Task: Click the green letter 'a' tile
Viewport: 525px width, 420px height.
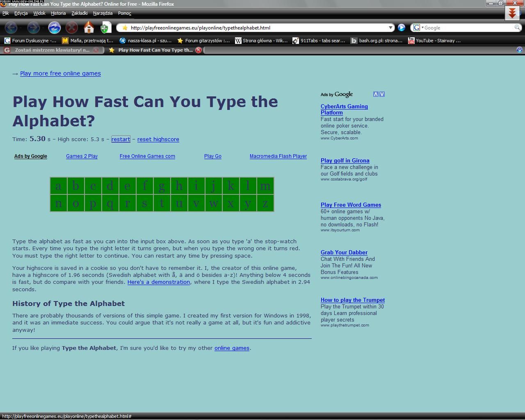Action: pyautogui.click(x=59, y=186)
